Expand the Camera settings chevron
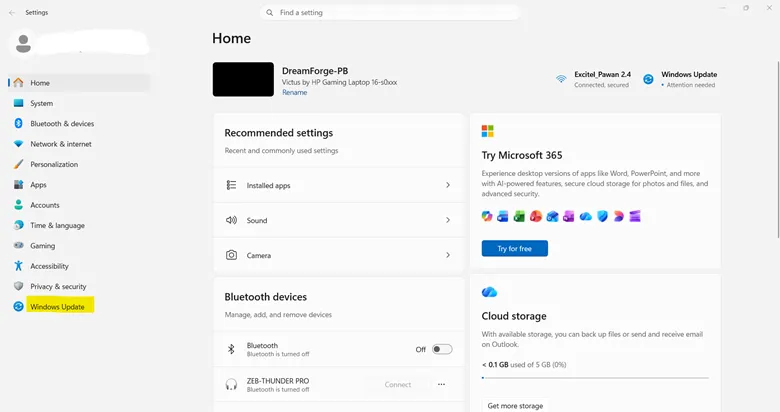Viewport: 780px width, 412px height. coord(448,255)
